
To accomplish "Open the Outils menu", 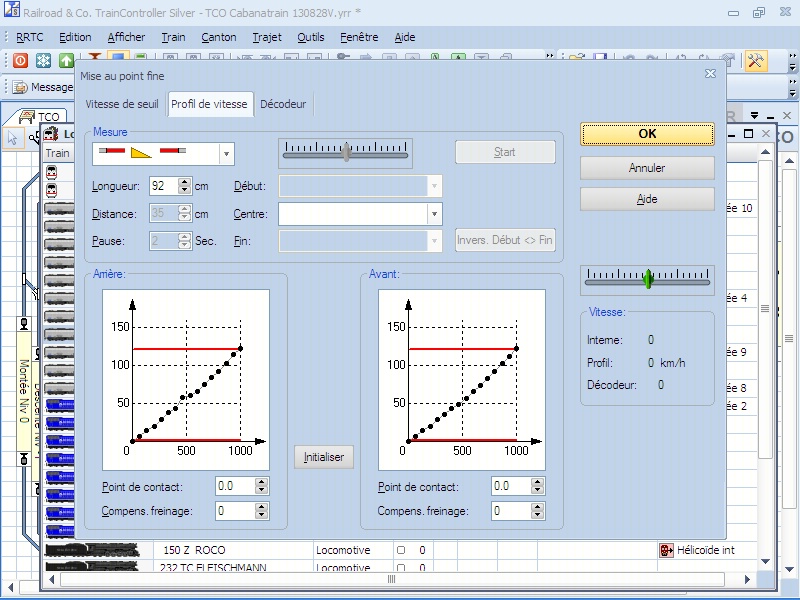I will coord(311,37).
